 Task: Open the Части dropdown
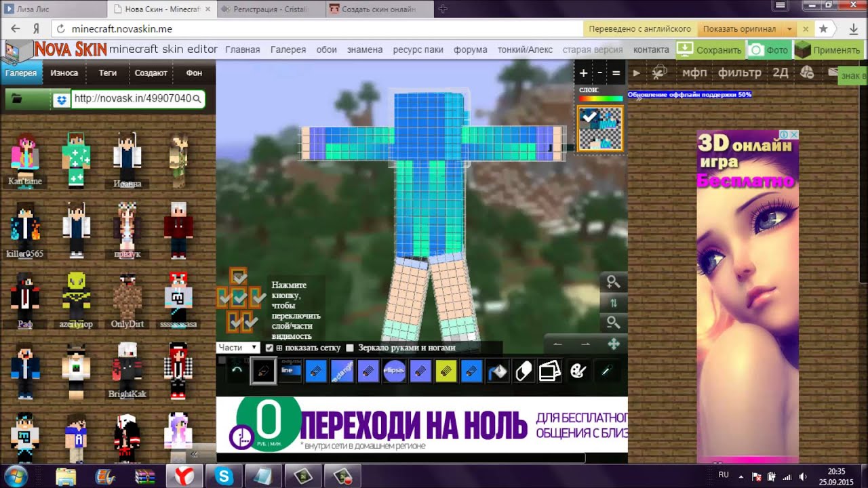click(238, 347)
